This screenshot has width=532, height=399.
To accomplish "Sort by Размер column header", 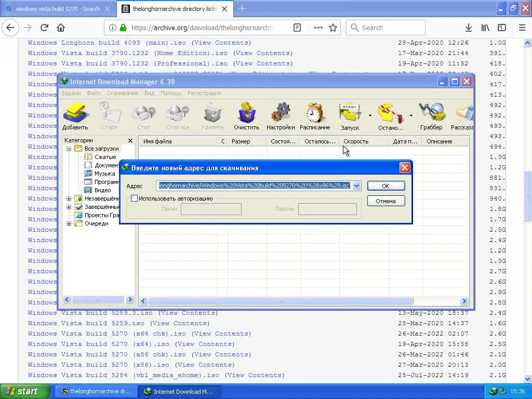I will 247,141.
